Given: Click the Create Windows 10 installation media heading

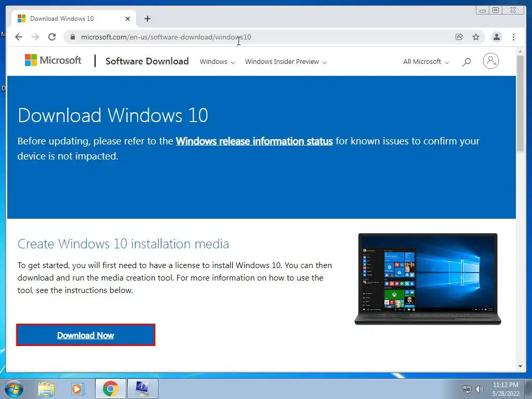Looking at the screenshot, I should [x=123, y=244].
